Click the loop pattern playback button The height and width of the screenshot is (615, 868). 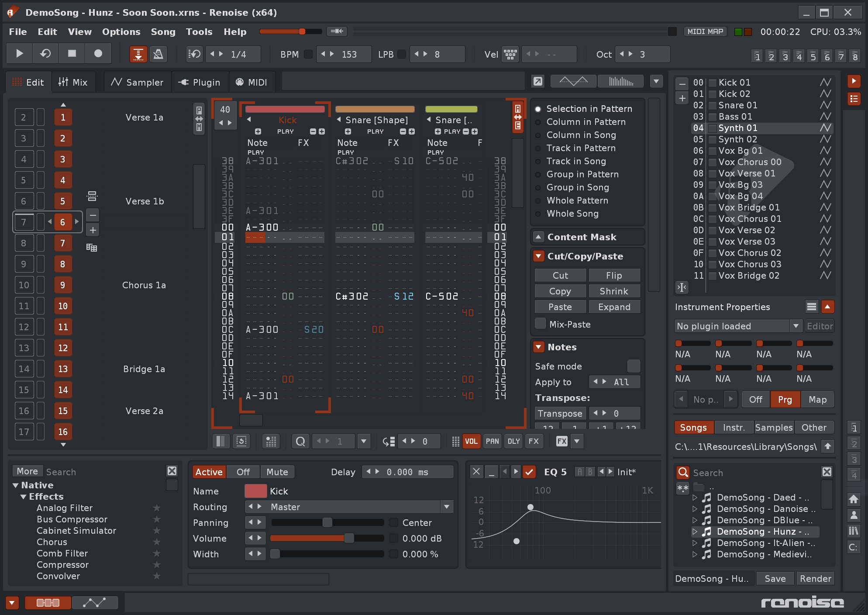tap(46, 54)
